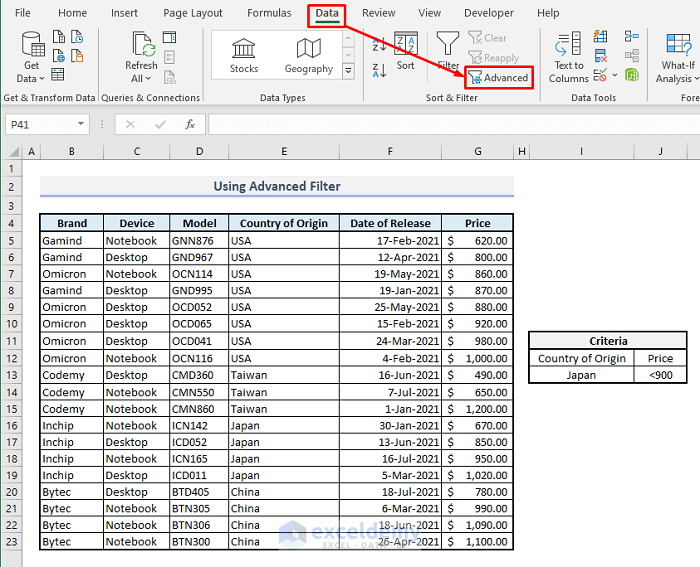Select the Country of Origin header cell
The height and width of the screenshot is (567, 700).
click(x=284, y=223)
